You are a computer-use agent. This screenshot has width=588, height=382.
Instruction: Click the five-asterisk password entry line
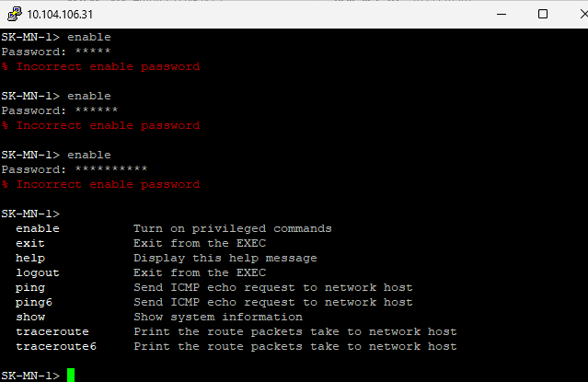[56, 52]
